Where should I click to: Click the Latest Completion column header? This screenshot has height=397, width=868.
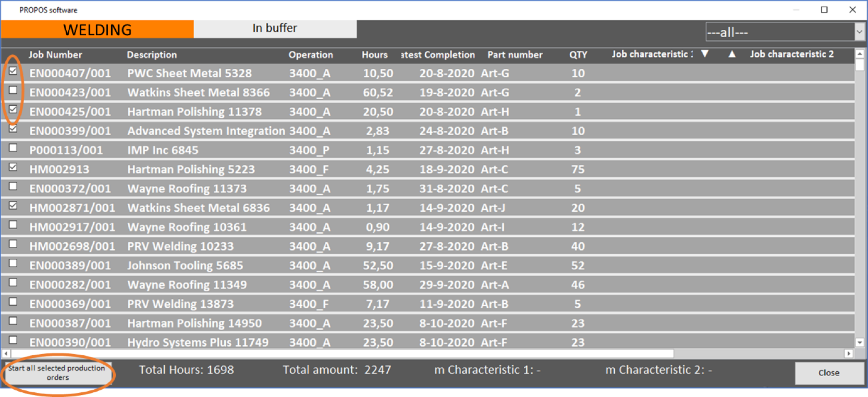tap(438, 55)
